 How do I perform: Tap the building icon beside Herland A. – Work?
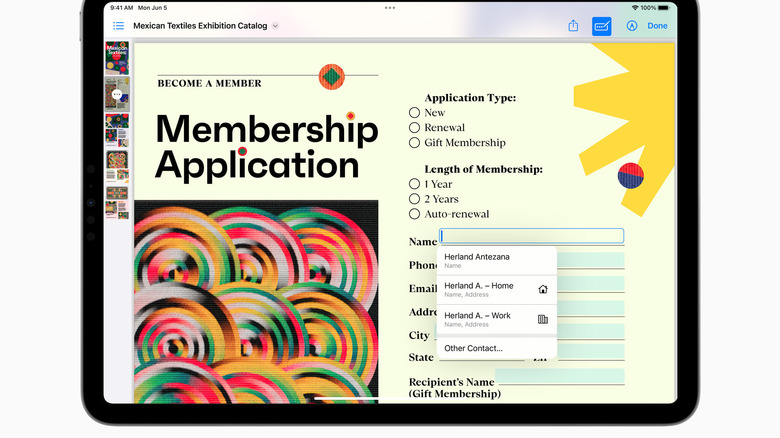[x=543, y=319]
